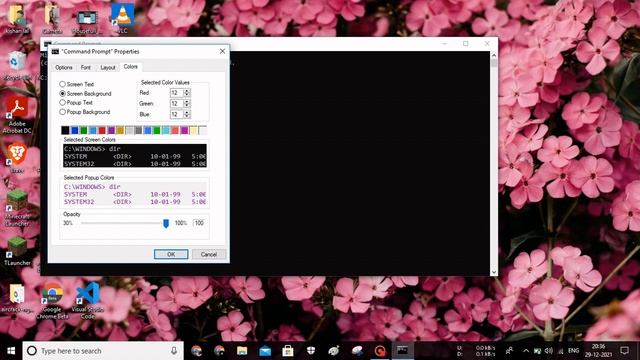Increase the Red value with the up arrow

[187, 91]
